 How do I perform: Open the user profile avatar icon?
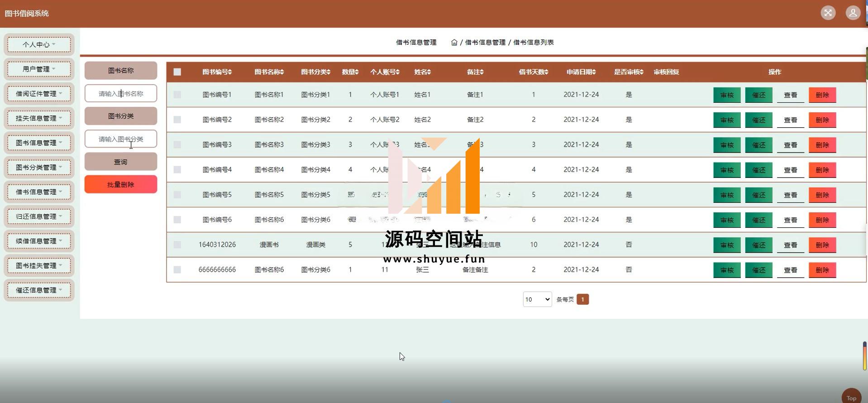[853, 13]
